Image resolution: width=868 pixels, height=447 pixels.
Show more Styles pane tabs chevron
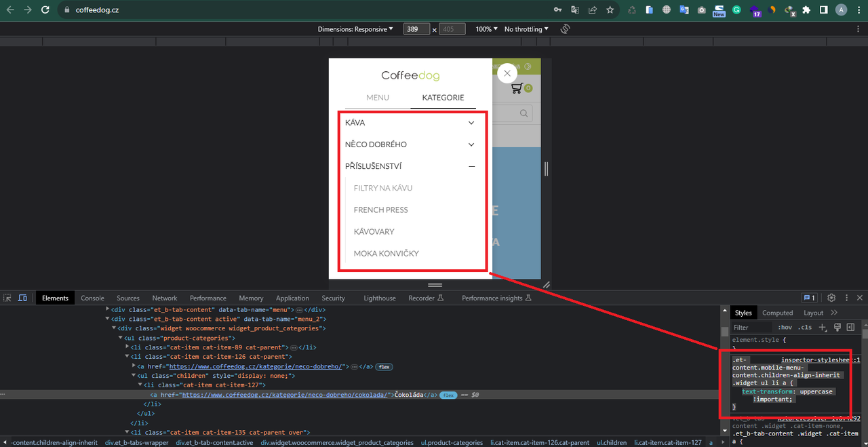(834, 313)
